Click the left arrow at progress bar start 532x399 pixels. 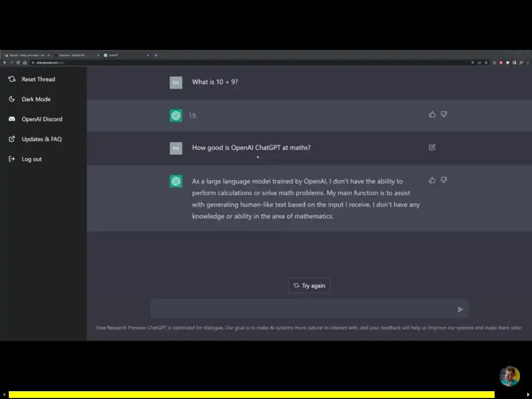(4, 395)
